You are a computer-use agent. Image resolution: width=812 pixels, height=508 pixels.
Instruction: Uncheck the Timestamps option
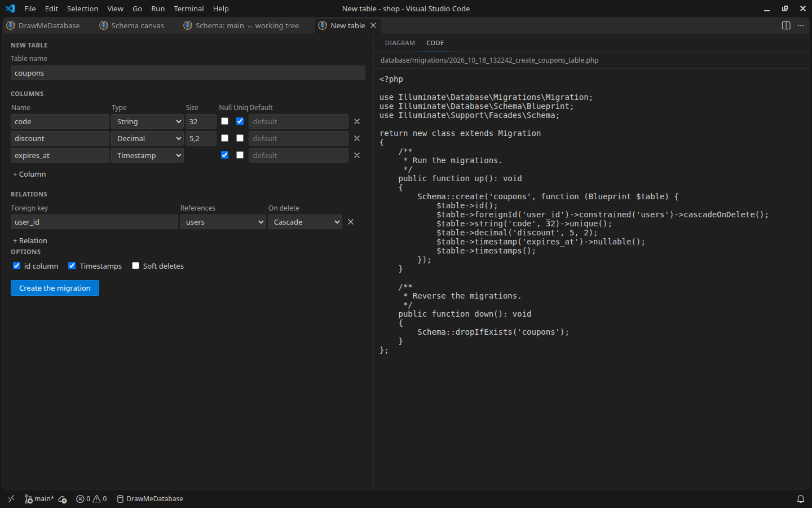72,266
